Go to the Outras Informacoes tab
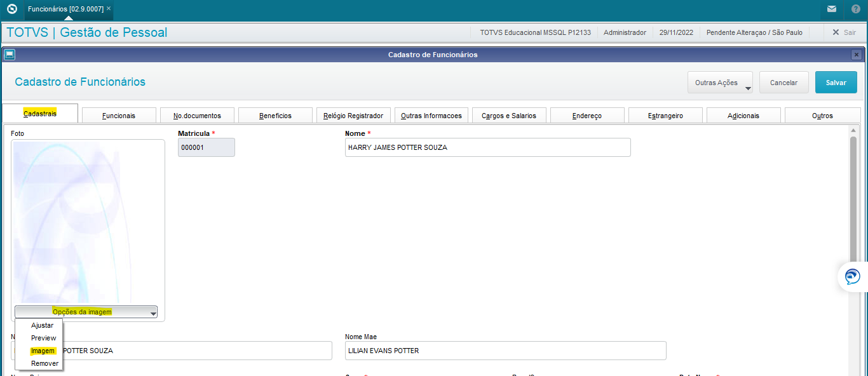This screenshot has height=376, width=868. pyautogui.click(x=431, y=116)
